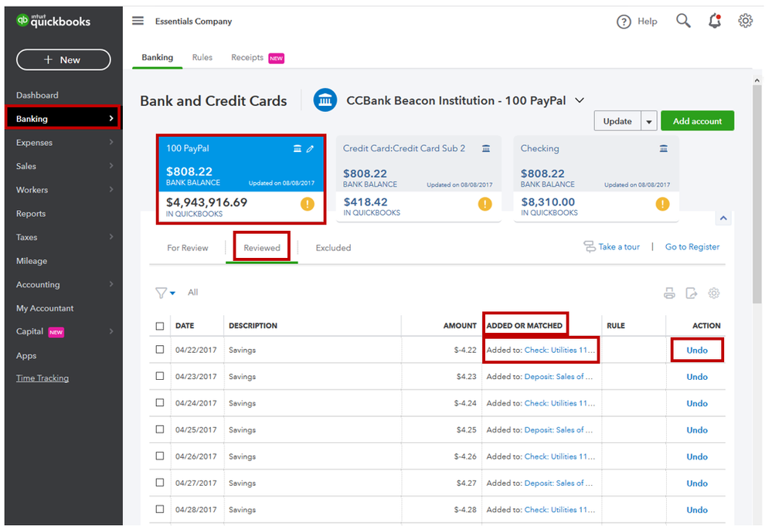Screen dimensions: 772x532
Task: Open the account selector chevron next to 100 PayPal
Action: point(580,100)
